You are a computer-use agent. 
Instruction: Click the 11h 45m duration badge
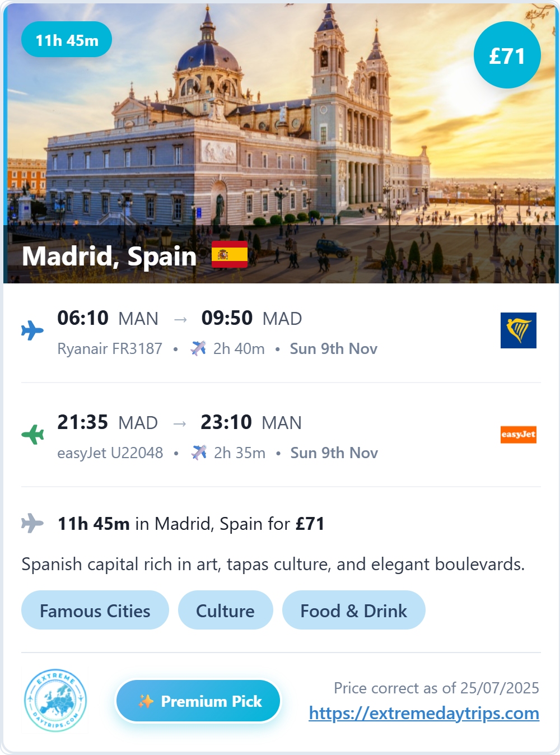click(x=67, y=40)
